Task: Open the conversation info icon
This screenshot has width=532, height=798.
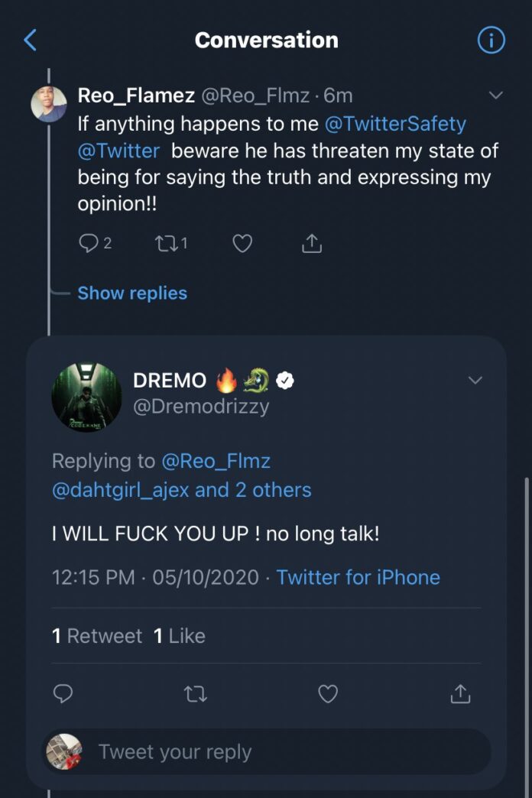Action: click(x=491, y=41)
